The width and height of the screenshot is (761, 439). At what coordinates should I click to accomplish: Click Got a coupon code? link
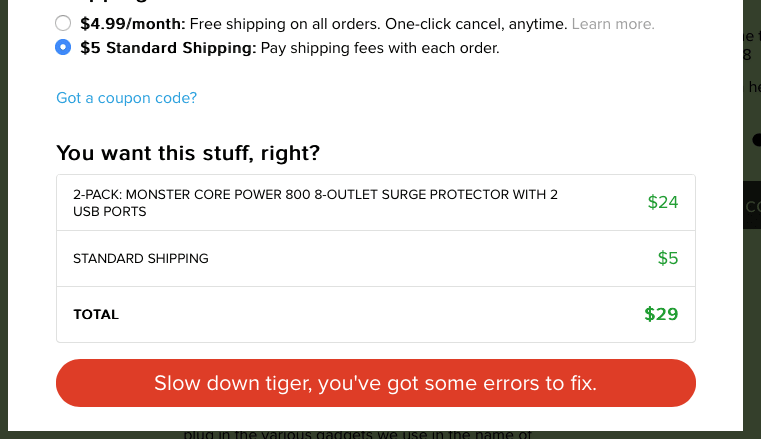click(126, 98)
